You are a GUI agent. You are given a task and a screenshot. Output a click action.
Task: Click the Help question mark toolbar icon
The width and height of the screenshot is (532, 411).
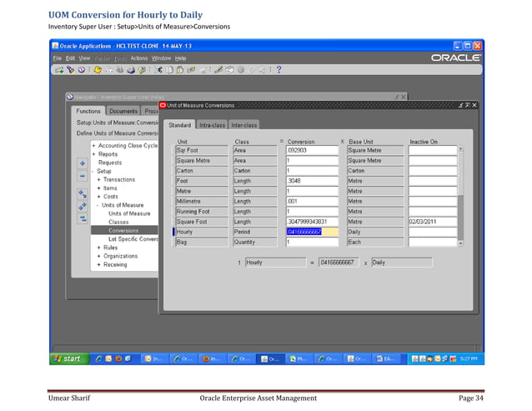(x=278, y=72)
